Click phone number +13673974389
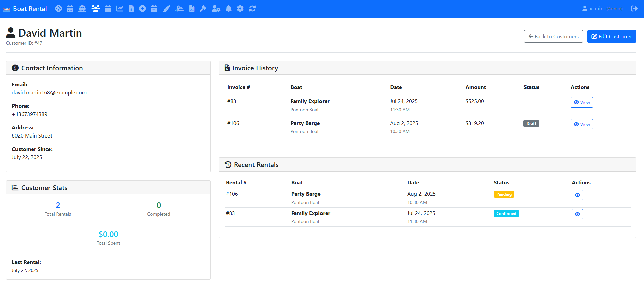This screenshot has height=304, width=644. click(x=30, y=114)
